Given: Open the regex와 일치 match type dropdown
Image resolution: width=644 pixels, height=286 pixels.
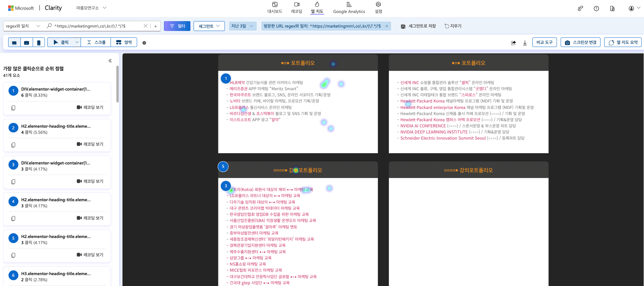Looking at the screenshot, I should pyautogui.click(x=23, y=26).
